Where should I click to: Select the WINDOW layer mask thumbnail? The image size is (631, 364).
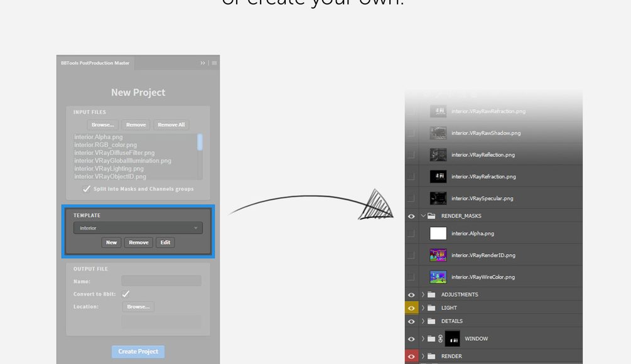click(x=452, y=339)
